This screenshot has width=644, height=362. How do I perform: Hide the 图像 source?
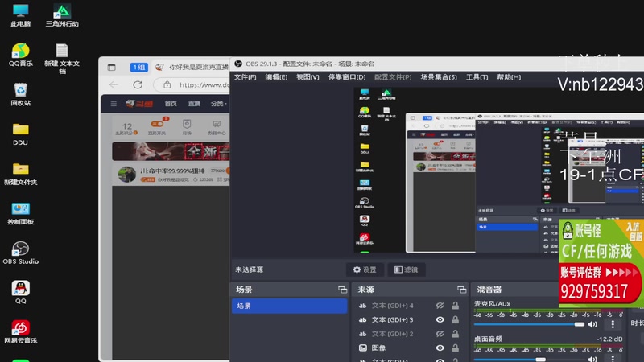click(x=440, y=348)
